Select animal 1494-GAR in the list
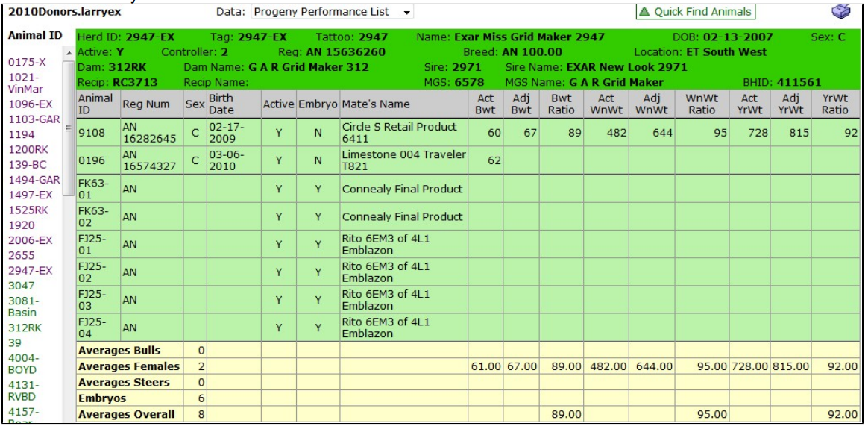 pyautogui.click(x=34, y=180)
